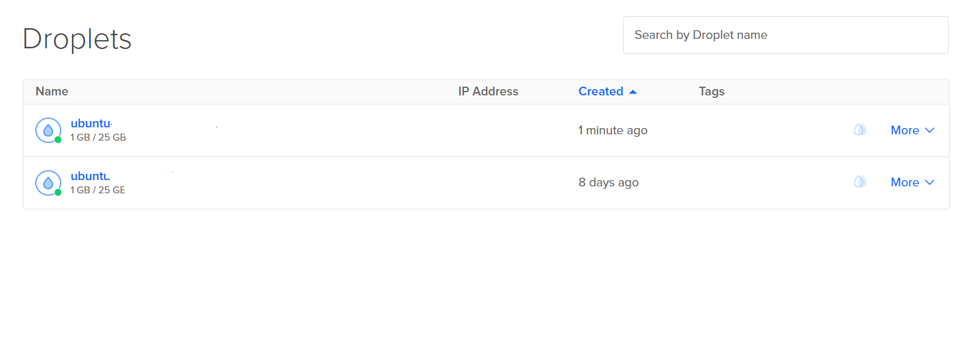The height and width of the screenshot is (359, 980).
Task: Open More menu for droplet created 8 days ago
Action: 905,182
